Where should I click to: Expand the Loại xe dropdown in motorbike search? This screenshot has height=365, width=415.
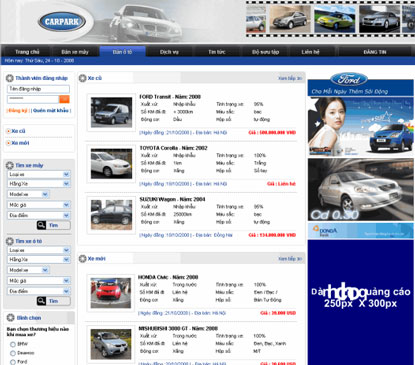39,174
